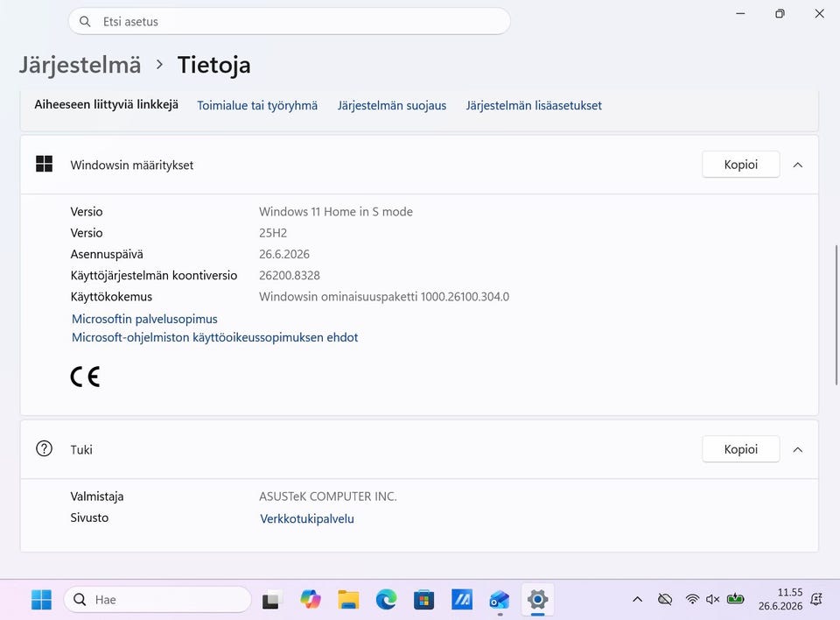
Task: Open the Wi-Fi network tray icon
Action: coord(692,599)
